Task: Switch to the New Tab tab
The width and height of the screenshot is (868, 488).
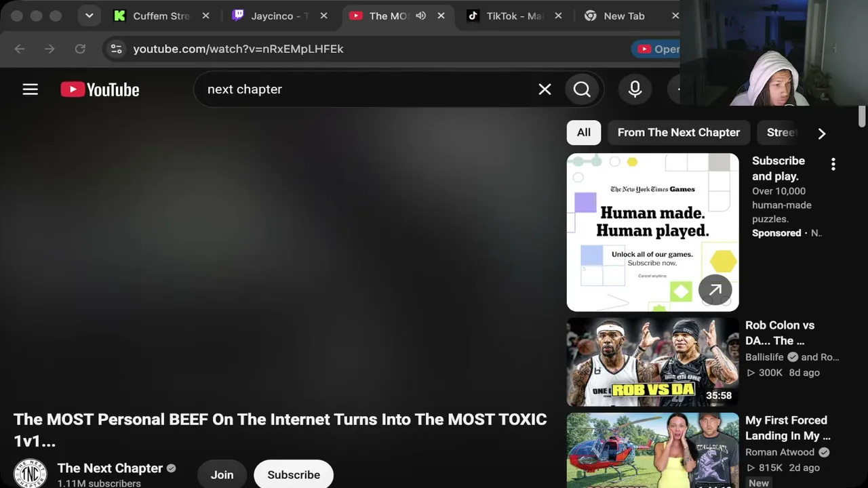Action: coord(624,16)
